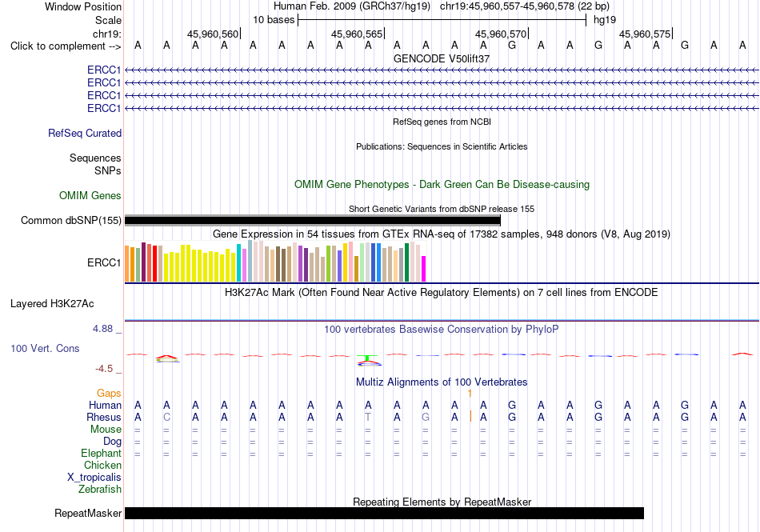The width and height of the screenshot is (760, 532).
Task: Select the RepeatMasker track label
Action: point(88,513)
